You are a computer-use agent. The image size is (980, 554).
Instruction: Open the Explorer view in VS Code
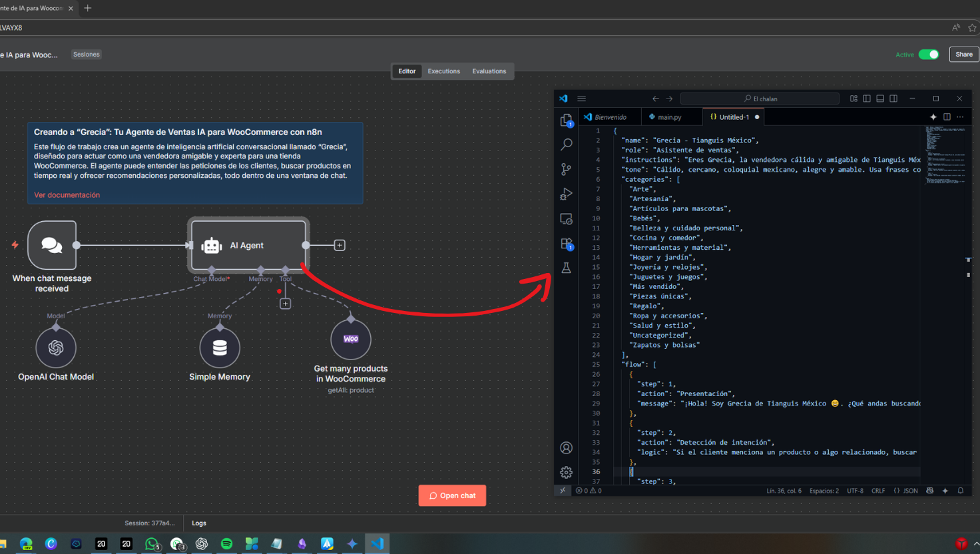point(566,121)
